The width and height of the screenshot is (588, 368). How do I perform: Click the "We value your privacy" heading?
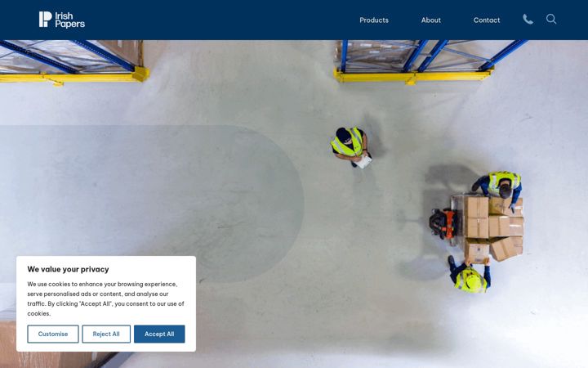pyautogui.click(x=68, y=269)
